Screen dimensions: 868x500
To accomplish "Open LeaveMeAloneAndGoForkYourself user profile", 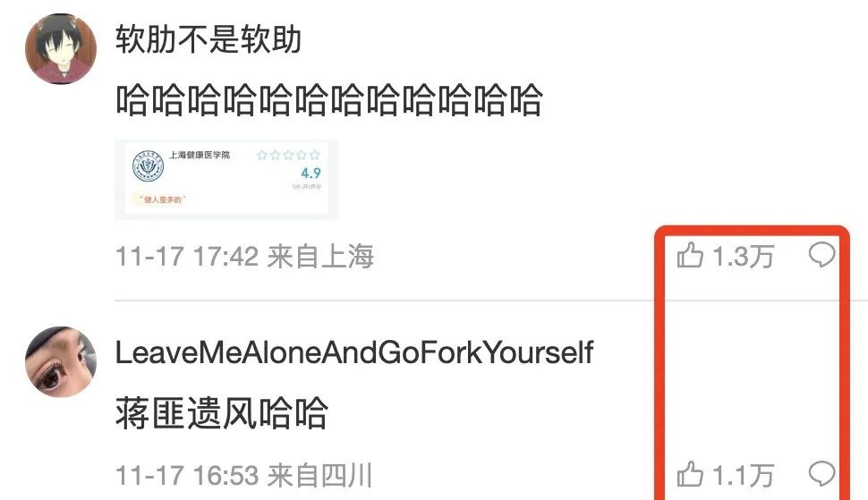I will click(x=354, y=352).
